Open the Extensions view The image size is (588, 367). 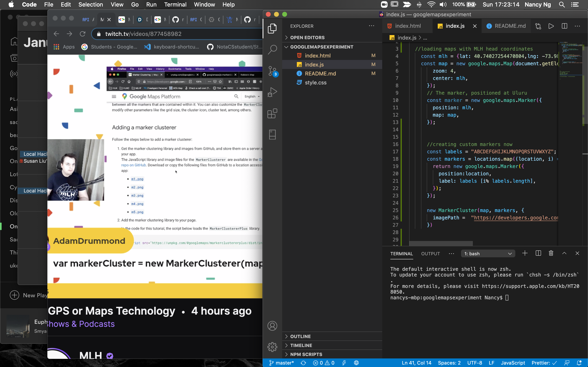click(272, 113)
